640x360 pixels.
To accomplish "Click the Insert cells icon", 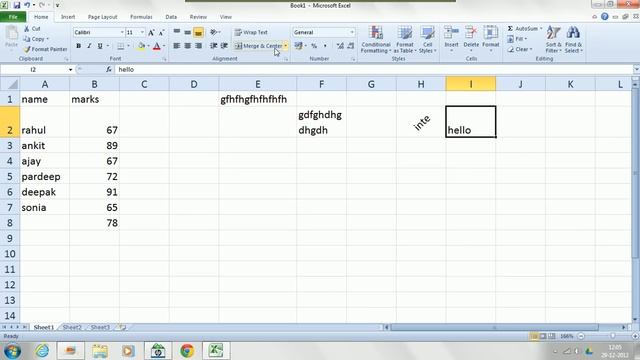I will (451, 33).
